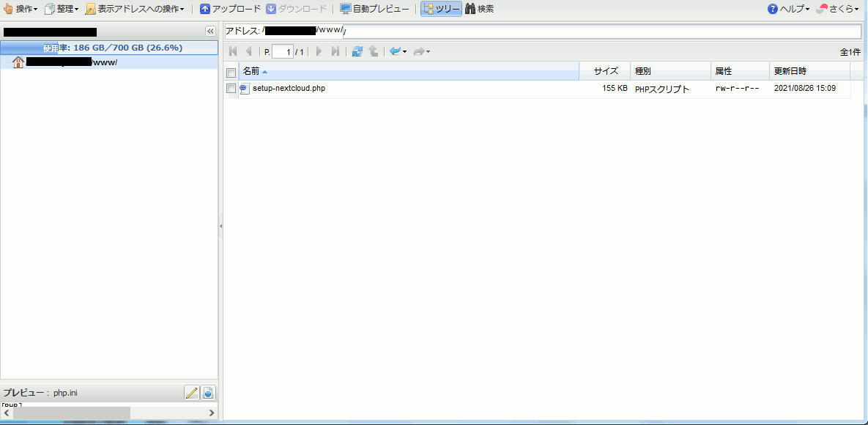Open the back navigation history dropdown

tap(404, 51)
